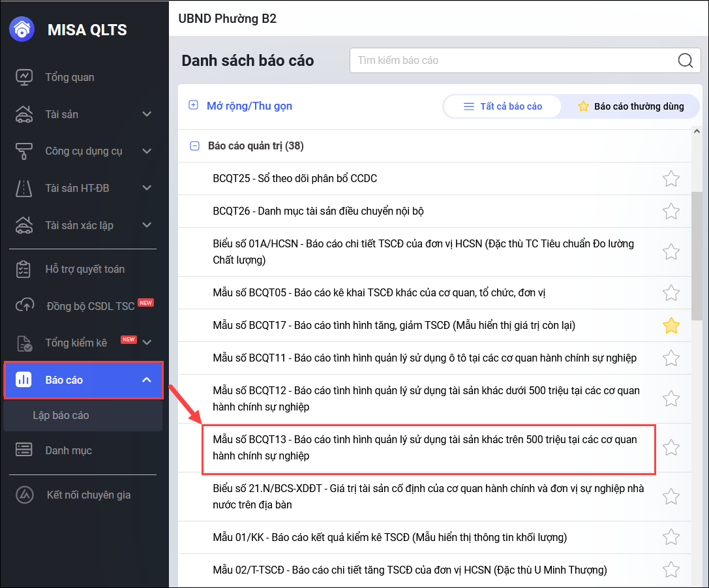Click the UBND Phường B2 unit name
The height and width of the screenshot is (588, 709).
tap(228, 18)
